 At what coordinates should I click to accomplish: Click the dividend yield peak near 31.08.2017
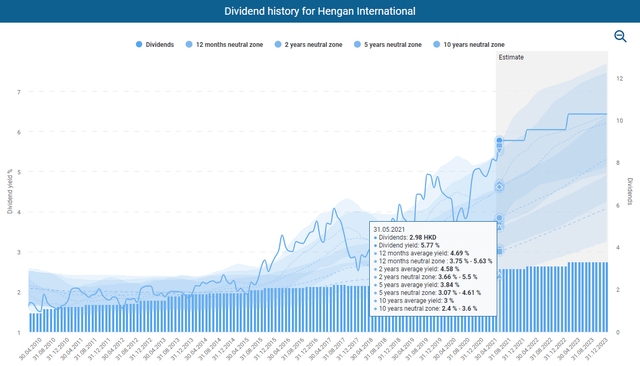click(334, 209)
